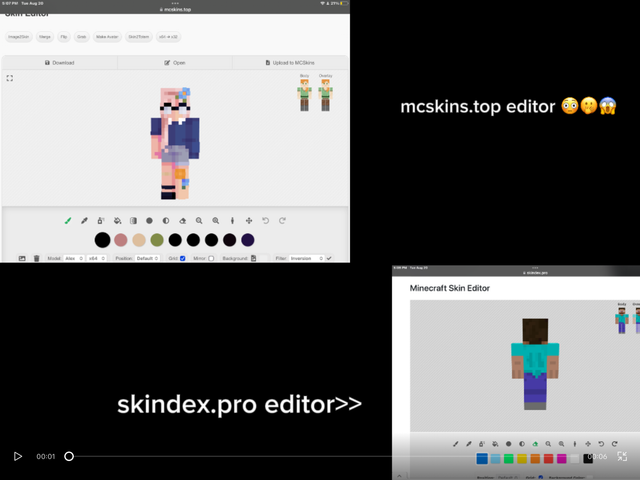Click Upload to MCSkins tab
This screenshot has height=480, width=640.
[x=290, y=63]
